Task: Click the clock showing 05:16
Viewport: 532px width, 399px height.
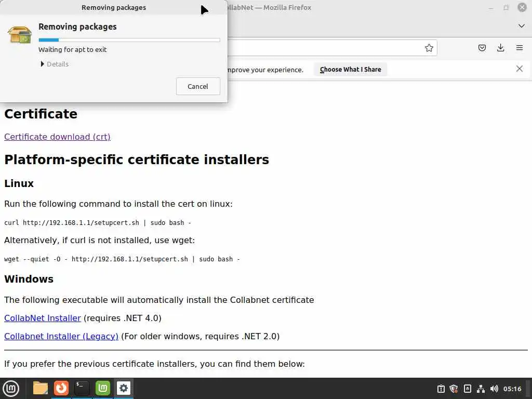Action: [512, 389]
